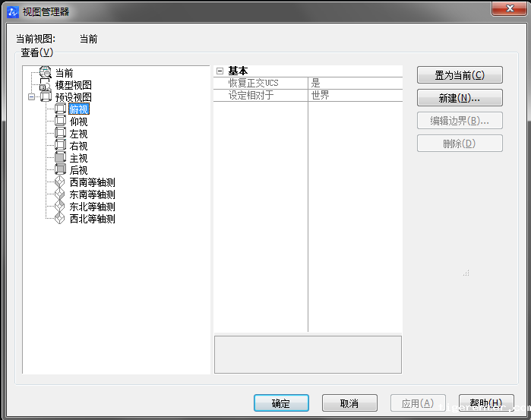Click the 西南等轴测 isometric icon
531x420 pixels.
(61, 182)
